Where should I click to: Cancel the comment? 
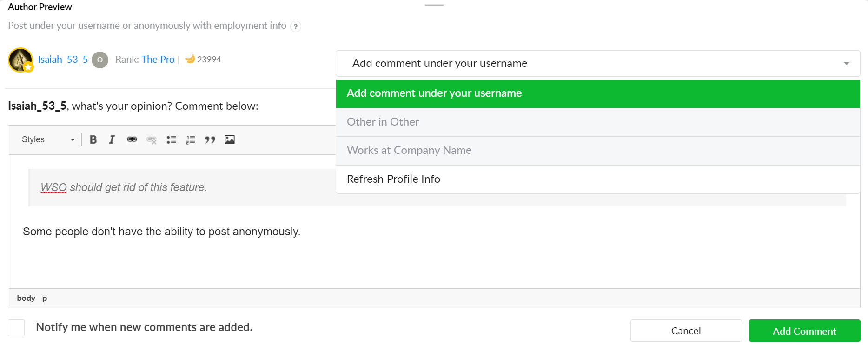click(686, 331)
